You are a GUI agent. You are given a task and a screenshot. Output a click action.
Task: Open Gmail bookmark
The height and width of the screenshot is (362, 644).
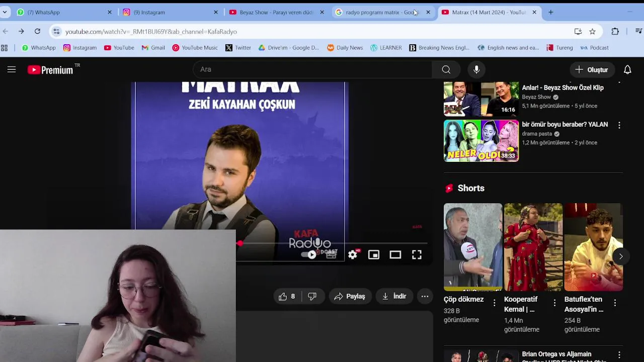pos(153,48)
